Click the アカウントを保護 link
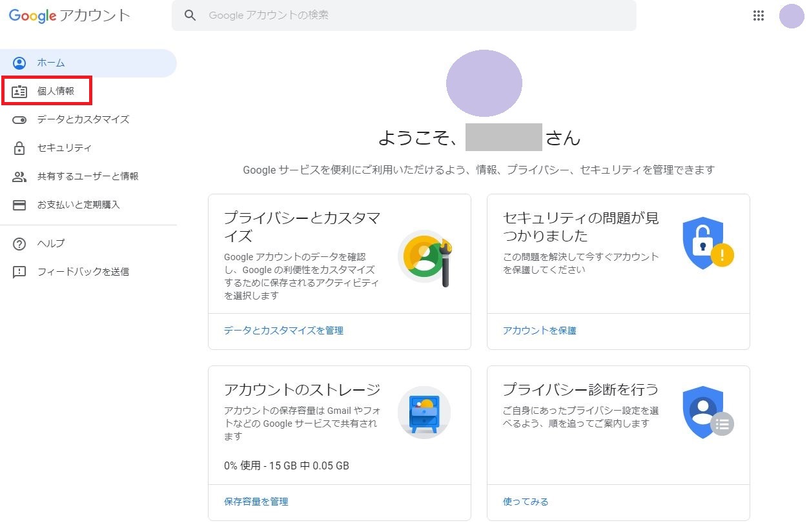 [540, 330]
